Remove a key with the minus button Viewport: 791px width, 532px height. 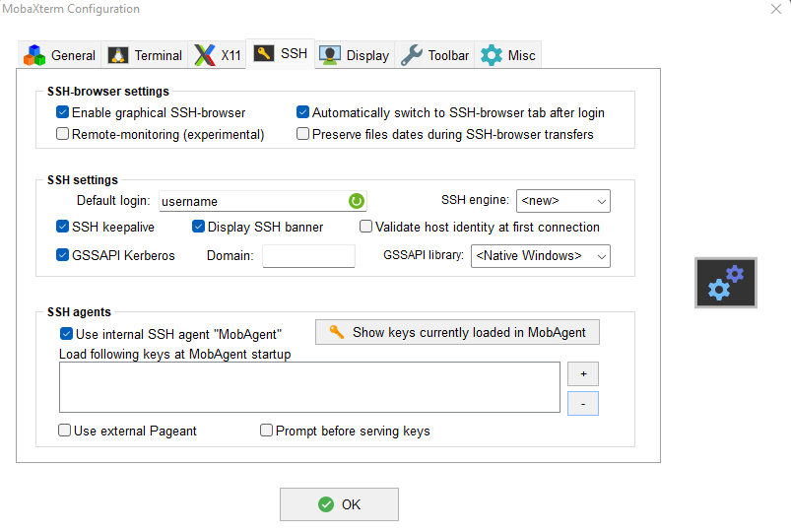point(583,404)
